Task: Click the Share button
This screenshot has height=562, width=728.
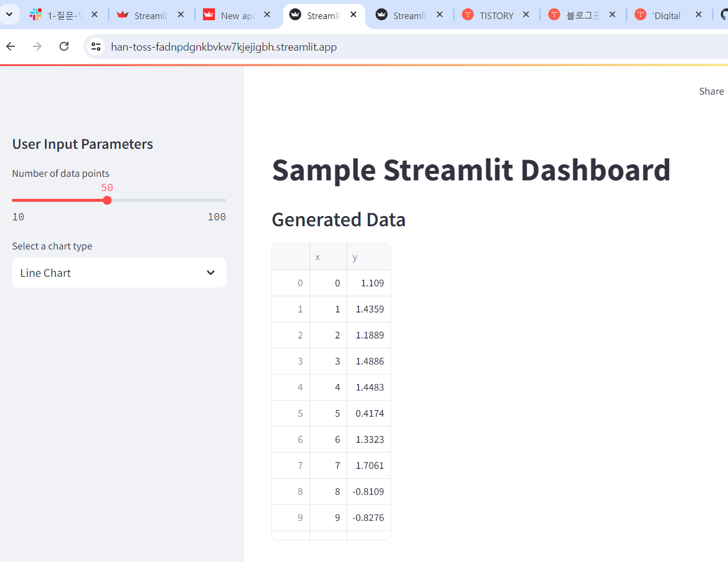Action: tap(711, 91)
